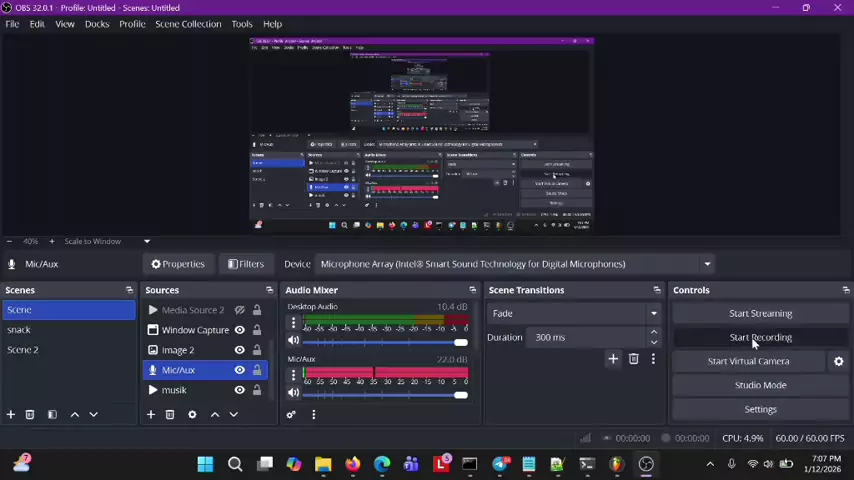Hide the Window Capture source
Screen dimensions: 854x480
(239, 330)
